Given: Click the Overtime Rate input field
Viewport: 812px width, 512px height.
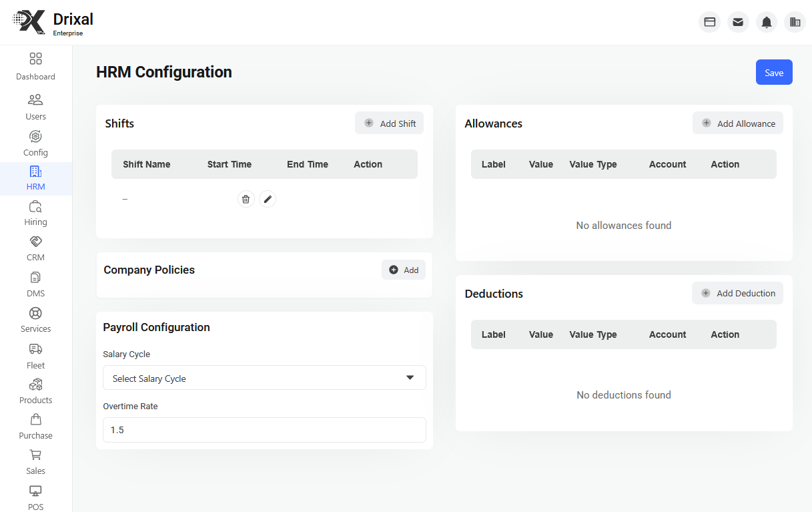Looking at the screenshot, I should click(264, 430).
